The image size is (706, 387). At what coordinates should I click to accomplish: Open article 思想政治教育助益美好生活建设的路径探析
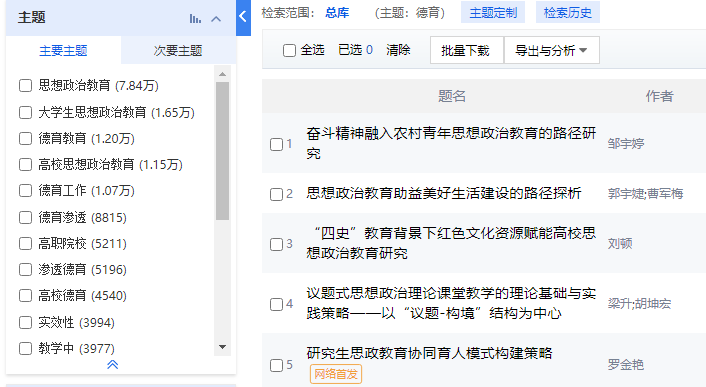pyautogui.click(x=444, y=194)
